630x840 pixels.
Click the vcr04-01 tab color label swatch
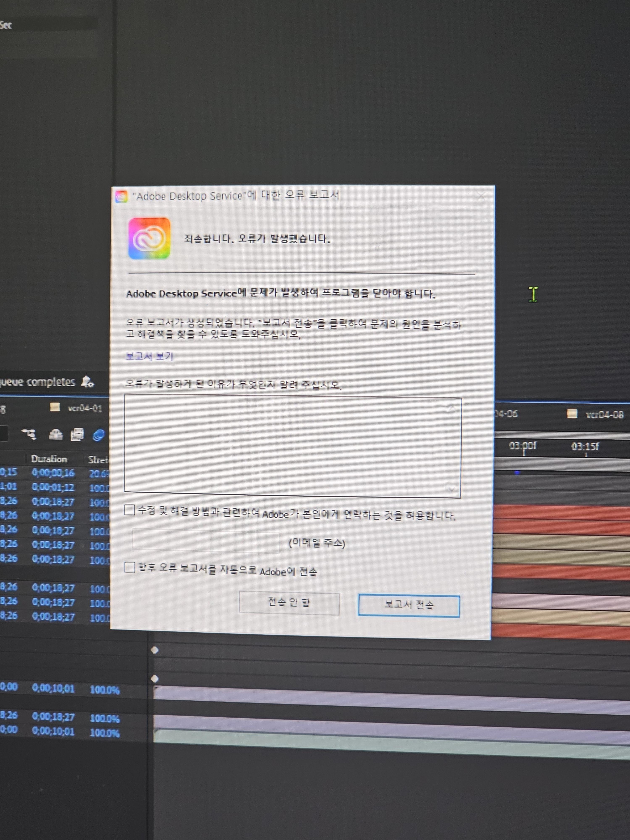click(55, 407)
